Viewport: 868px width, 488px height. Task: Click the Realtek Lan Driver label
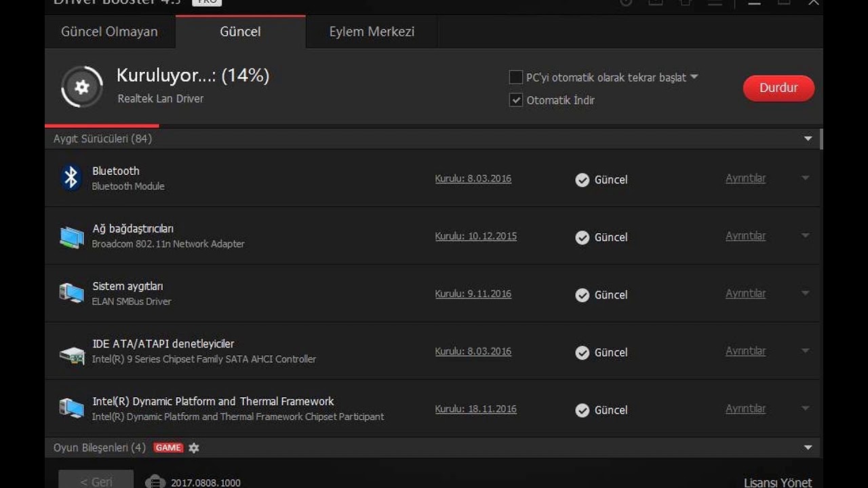(161, 99)
